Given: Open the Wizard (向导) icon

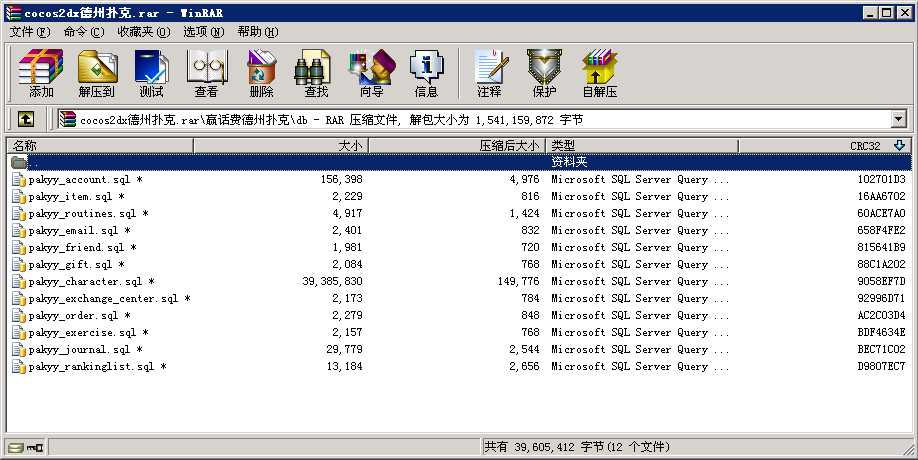Looking at the screenshot, I should pyautogui.click(x=372, y=74).
